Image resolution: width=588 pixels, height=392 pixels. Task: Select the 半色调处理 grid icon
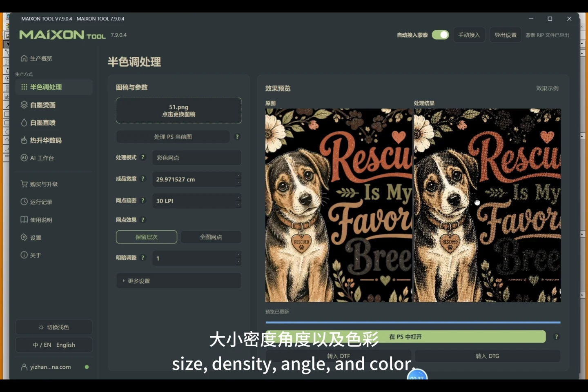24,87
